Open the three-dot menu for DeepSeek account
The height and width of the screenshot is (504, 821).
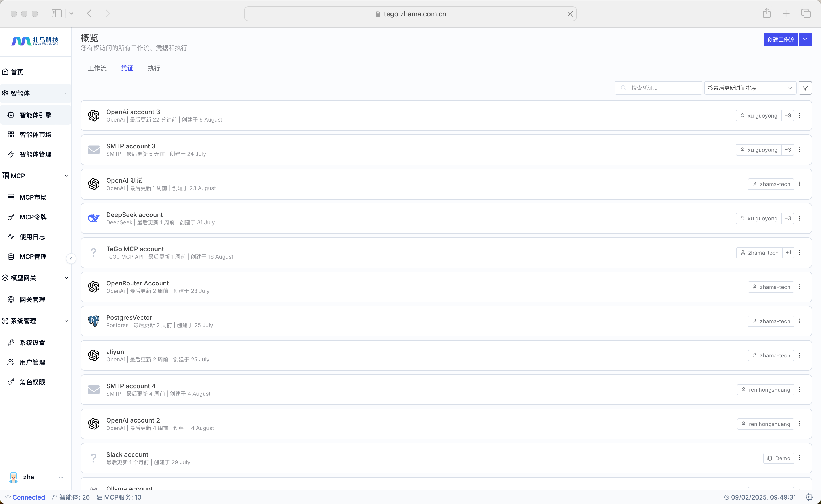pos(799,218)
